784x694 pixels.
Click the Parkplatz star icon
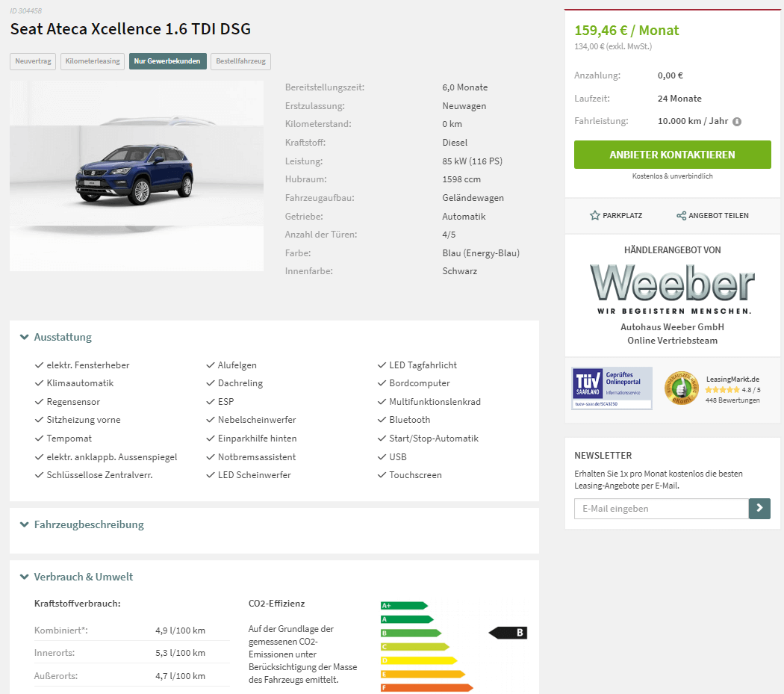click(594, 216)
